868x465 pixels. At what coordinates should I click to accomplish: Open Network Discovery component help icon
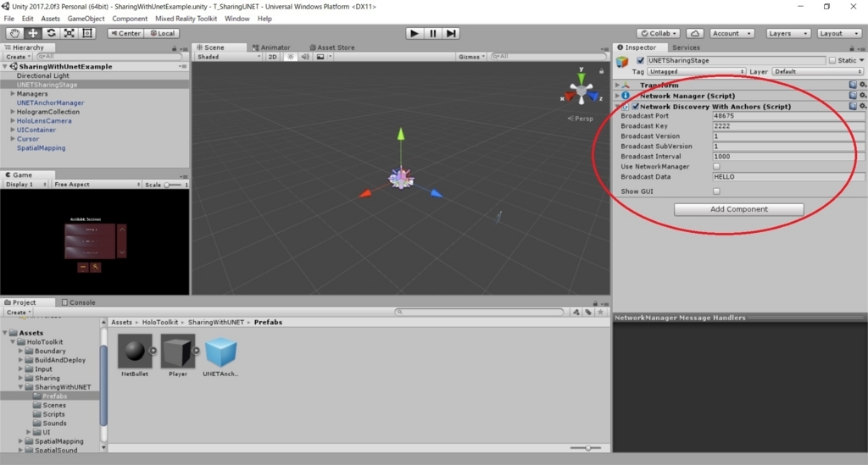coord(853,106)
